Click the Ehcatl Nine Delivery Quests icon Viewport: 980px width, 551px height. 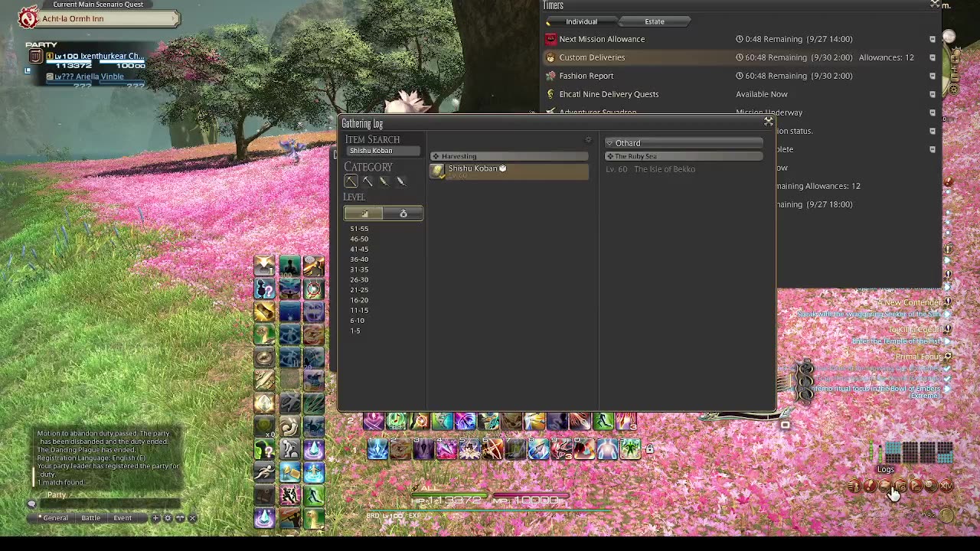pos(550,94)
